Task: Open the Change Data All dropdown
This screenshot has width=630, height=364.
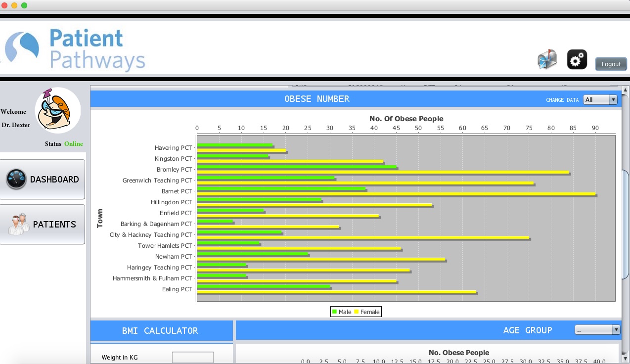Action: point(600,99)
